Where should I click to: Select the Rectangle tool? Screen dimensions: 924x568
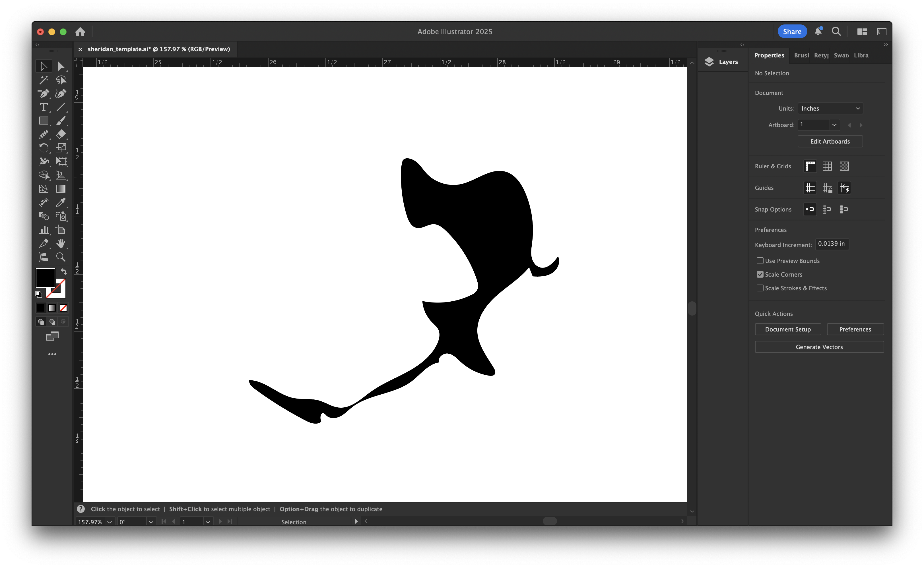tap(44, 121)
